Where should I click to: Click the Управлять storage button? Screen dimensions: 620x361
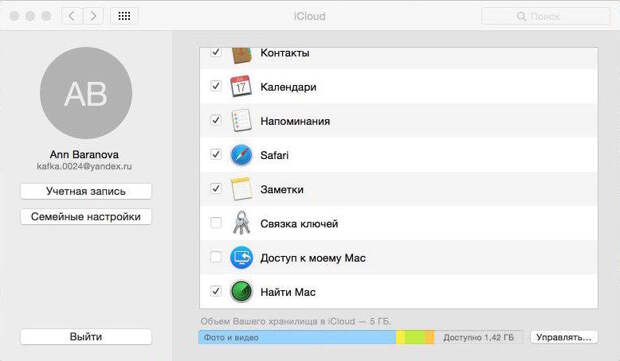tap(564, 337)
